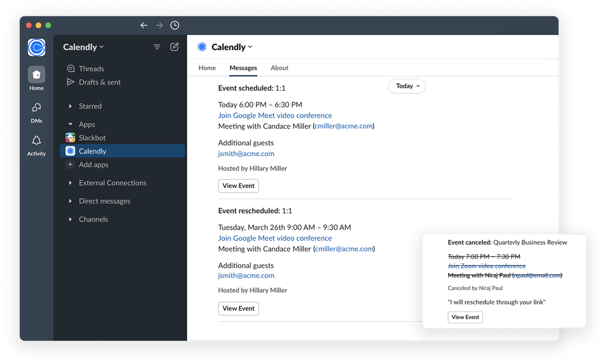
Task: Open Join Google Meet link for March 26th
Action: click(x=275, y=238)
